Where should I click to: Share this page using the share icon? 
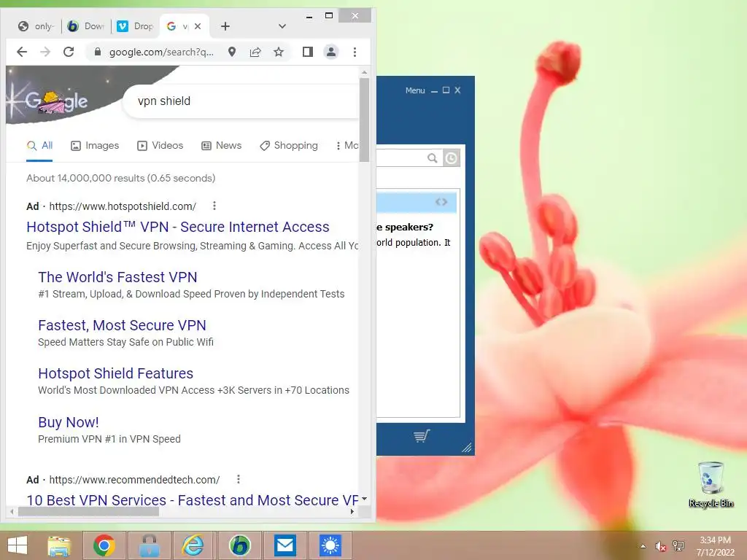coord(255,52)
